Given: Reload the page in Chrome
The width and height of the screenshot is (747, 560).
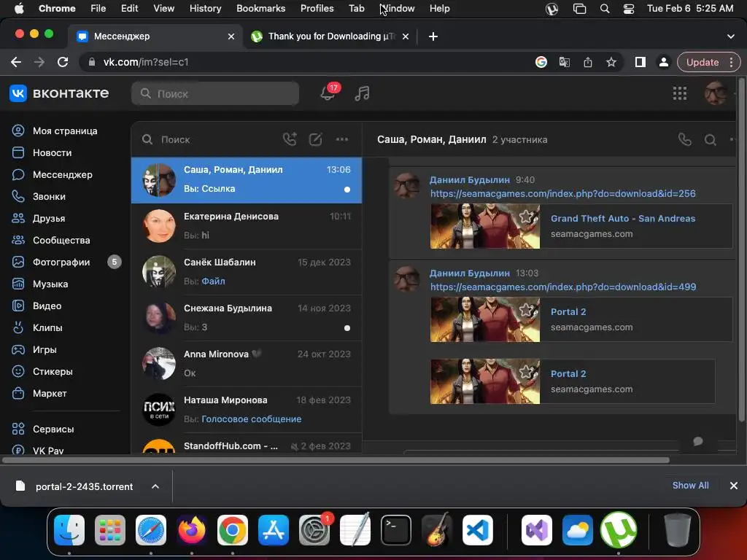Looking at the screenshot, I should coord(63,62).
